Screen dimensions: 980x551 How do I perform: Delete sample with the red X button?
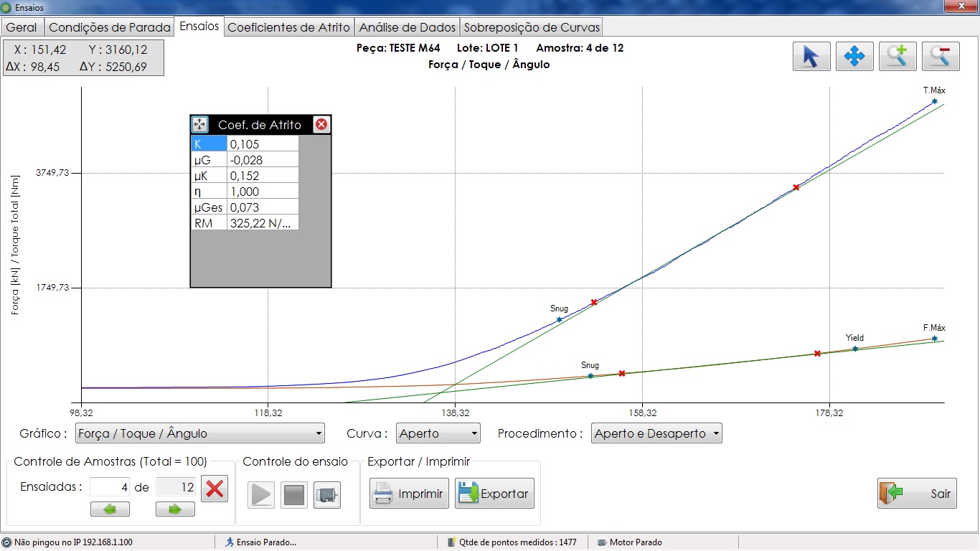pyautogui.click(x=214, y=489)
